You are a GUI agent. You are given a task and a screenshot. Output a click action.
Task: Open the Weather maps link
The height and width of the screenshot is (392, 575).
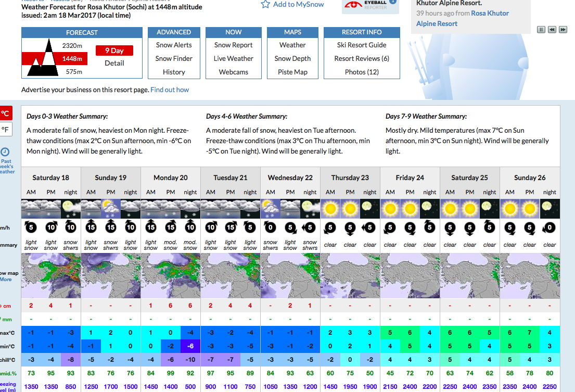coord(292,45)
